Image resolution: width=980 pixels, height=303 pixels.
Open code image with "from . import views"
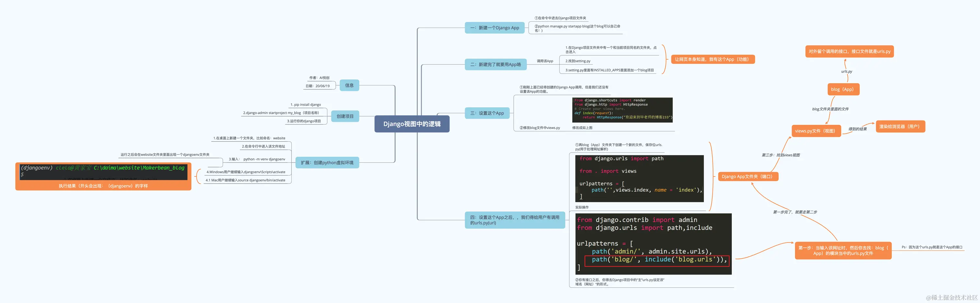pyautogui.click(x=639, y=178)
